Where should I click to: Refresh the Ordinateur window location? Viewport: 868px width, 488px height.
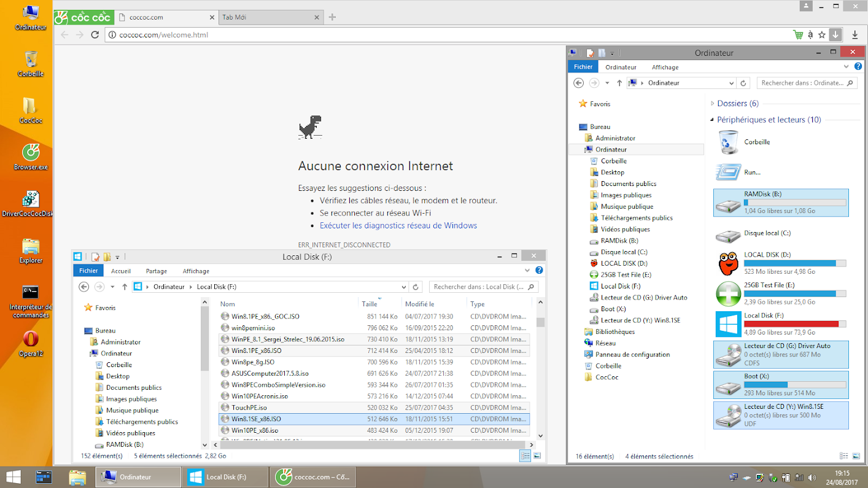[x=743, y=83]
